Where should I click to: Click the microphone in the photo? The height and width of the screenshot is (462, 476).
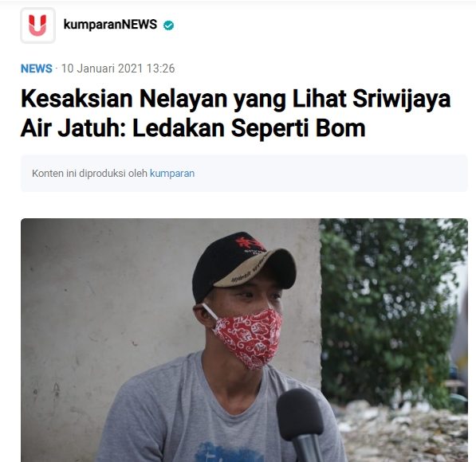pos(301,425)
